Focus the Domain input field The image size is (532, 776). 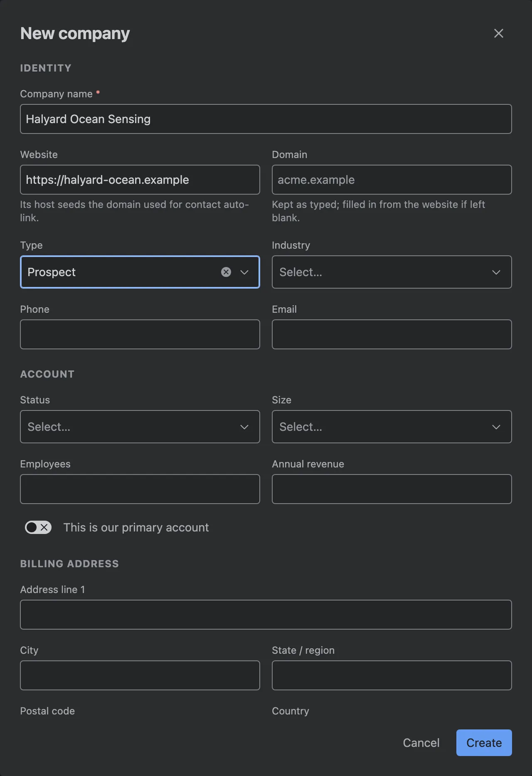coord(392,180)
